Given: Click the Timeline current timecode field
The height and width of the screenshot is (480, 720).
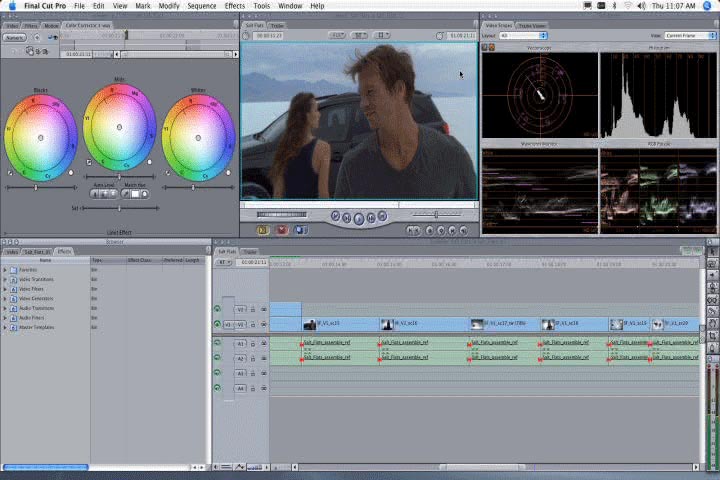Looking at the screenshot, I should [253, 262].
